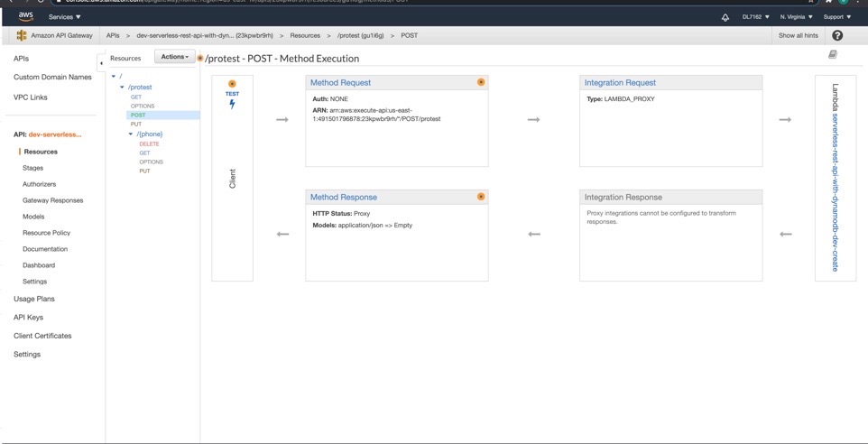Open APIs in left sidebar
Screen dimensions: 868x444
click(21, 58)
